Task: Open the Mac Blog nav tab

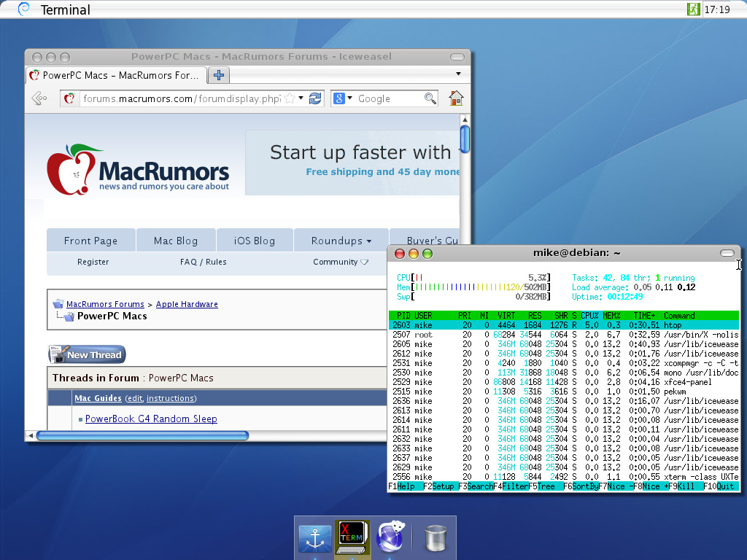Action: [176, 241]
